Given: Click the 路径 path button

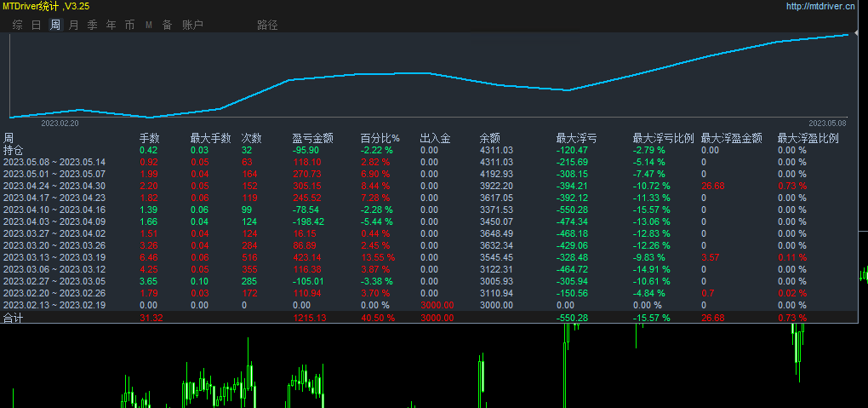Looking at the screenshot, I should (x=267, y=25).
